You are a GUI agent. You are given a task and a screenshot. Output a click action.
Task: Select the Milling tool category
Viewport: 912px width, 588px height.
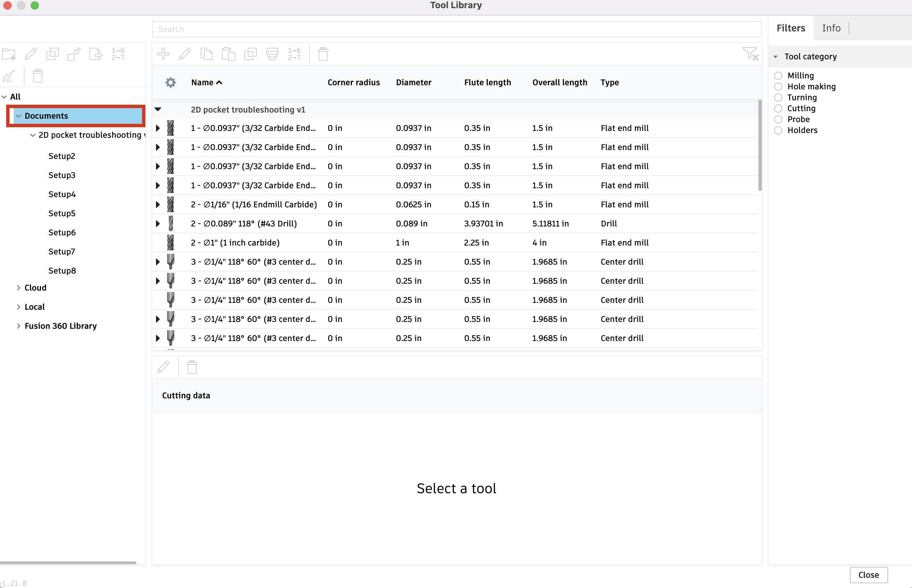coord(778,75)
